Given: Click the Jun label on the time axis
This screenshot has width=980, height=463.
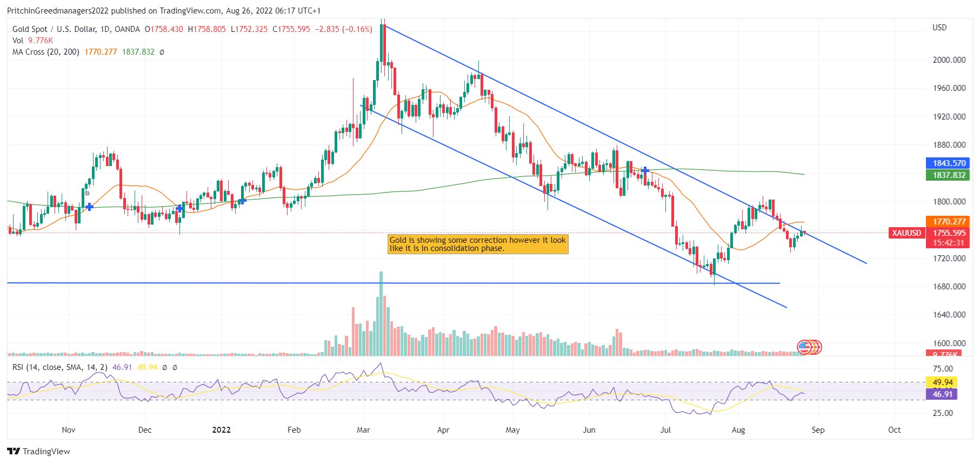Looking at the screenshot, I should pyautogui.click(x=589, y=430).
